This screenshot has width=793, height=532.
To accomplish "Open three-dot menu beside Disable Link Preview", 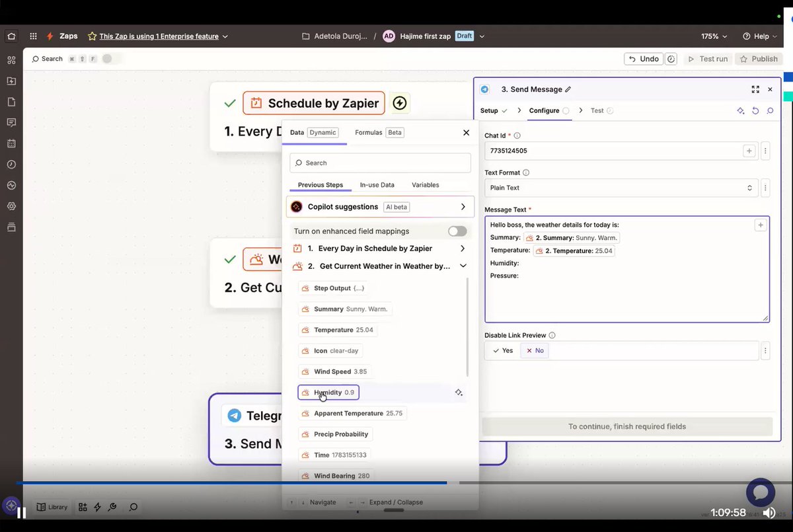I will pyautogui.click(x=765, y=350).
